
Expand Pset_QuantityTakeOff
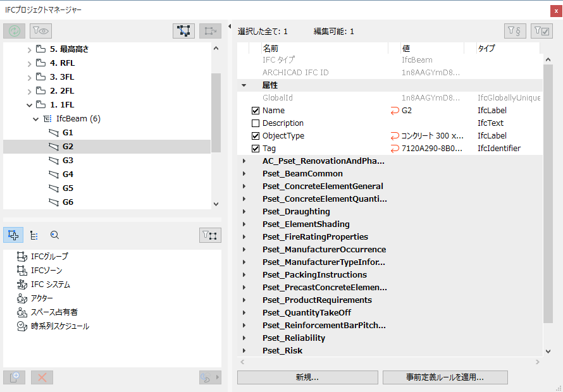tap(244, 313)
